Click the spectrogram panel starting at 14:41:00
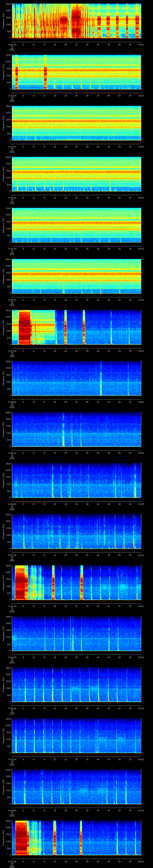The width and height of the screenshot is (153, 868). click(76, 21)
